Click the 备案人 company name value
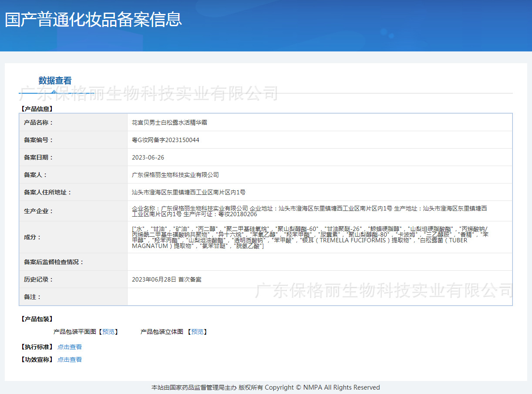This screenshot has height=394, width=532. tap(175, 175)
